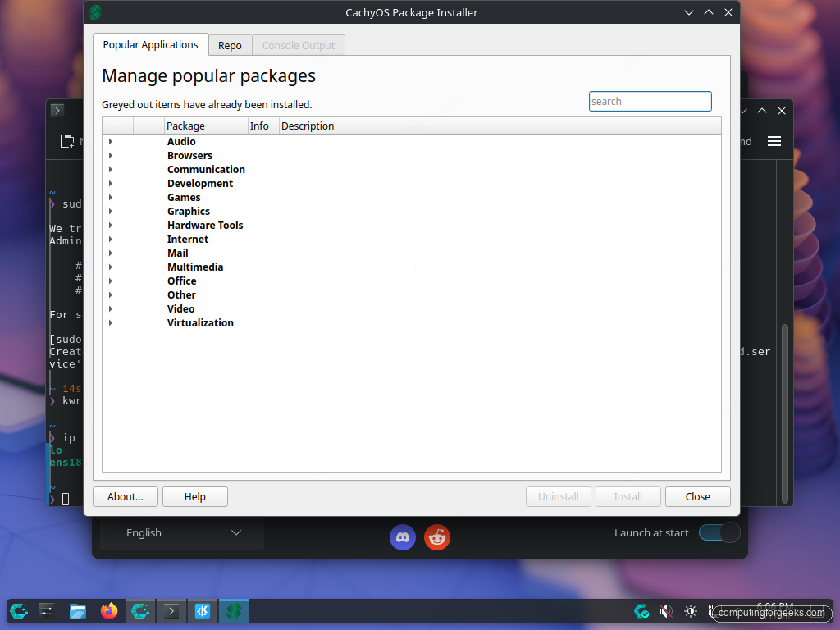Image resolution: width=840 pixels, height=630 pixels.
Task: Click the Info column header
Action: pos(263,126)
